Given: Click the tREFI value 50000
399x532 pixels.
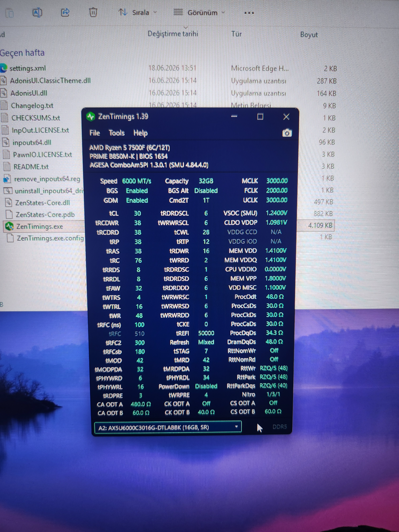Looking at the screenshot, I should click(x=206, y=333).
